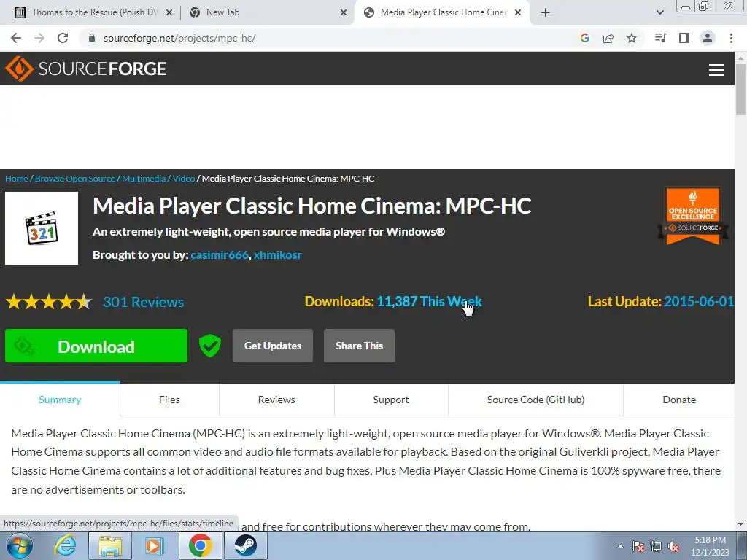Open the media control icon in the toolbar

coord(660,38)
